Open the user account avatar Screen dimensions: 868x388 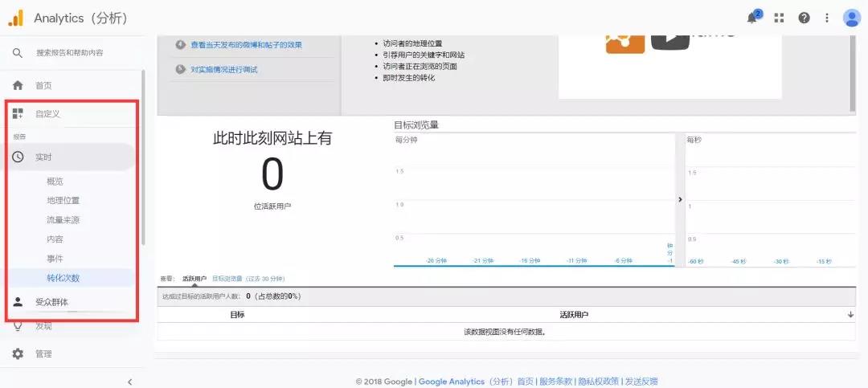click(851, 18)
